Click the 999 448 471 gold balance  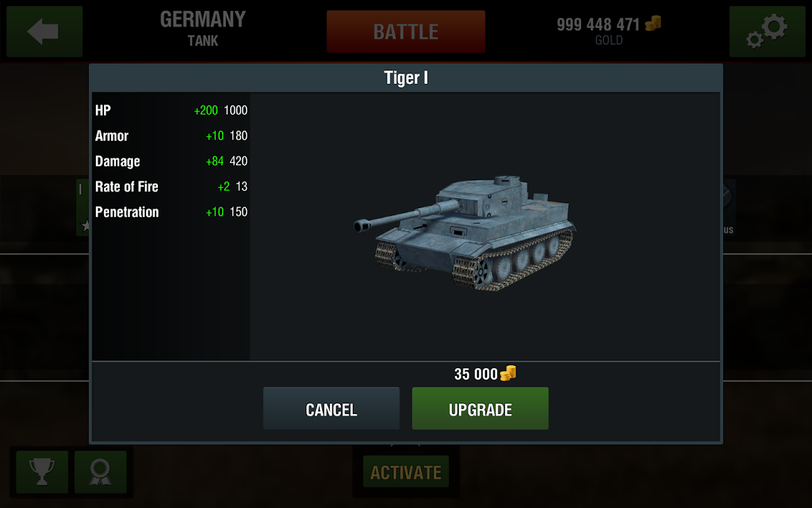click(598, 25)
